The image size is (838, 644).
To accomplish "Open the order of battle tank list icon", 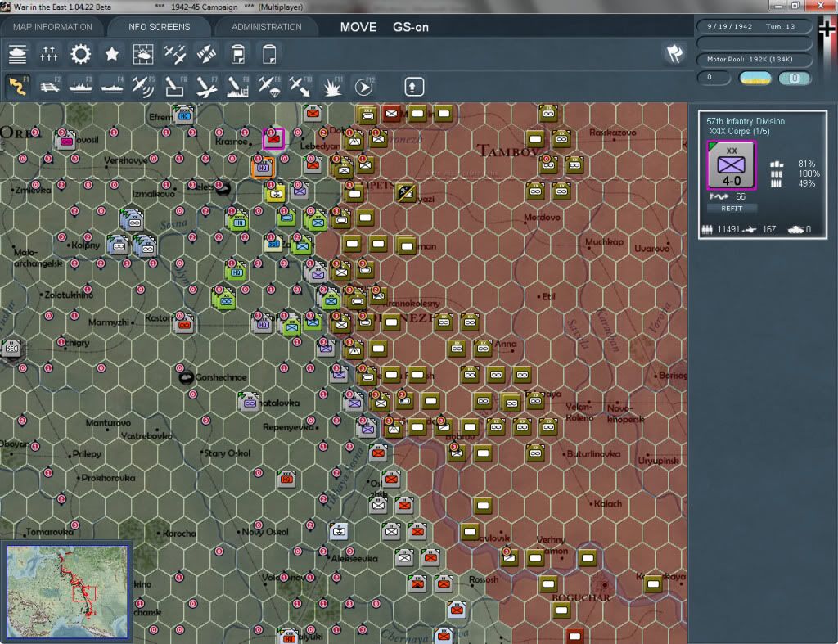I will (18, 55).
